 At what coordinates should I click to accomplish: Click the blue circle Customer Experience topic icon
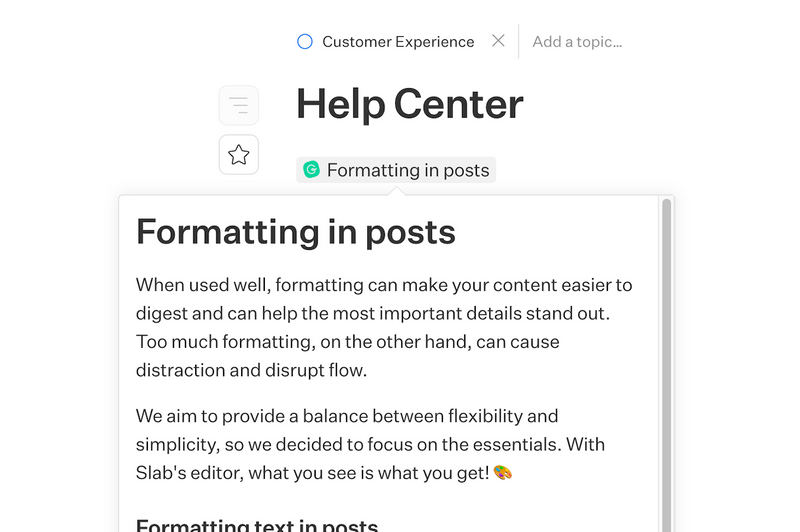[305, 42]
